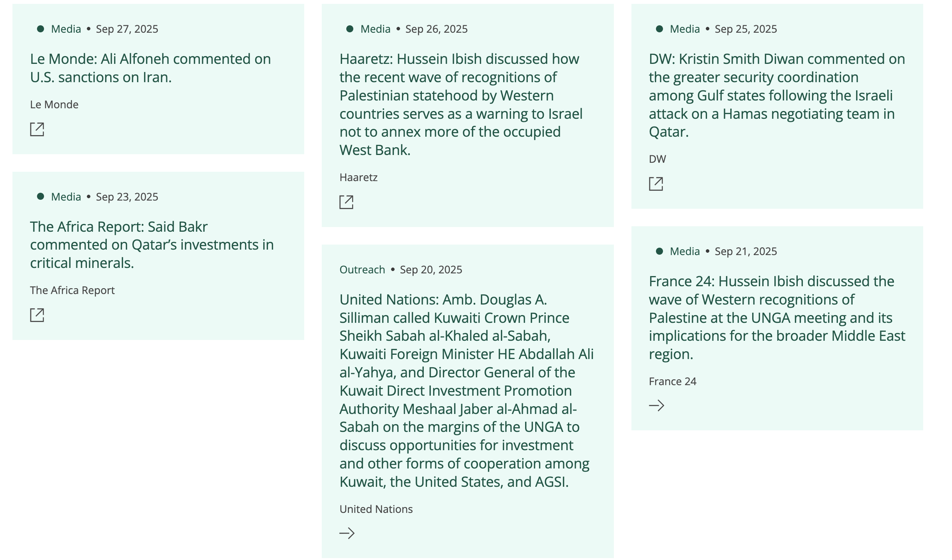This screenshot has height=560, width=952.
Task: Click the 'United Nations' source label
Action: point(376,509)
